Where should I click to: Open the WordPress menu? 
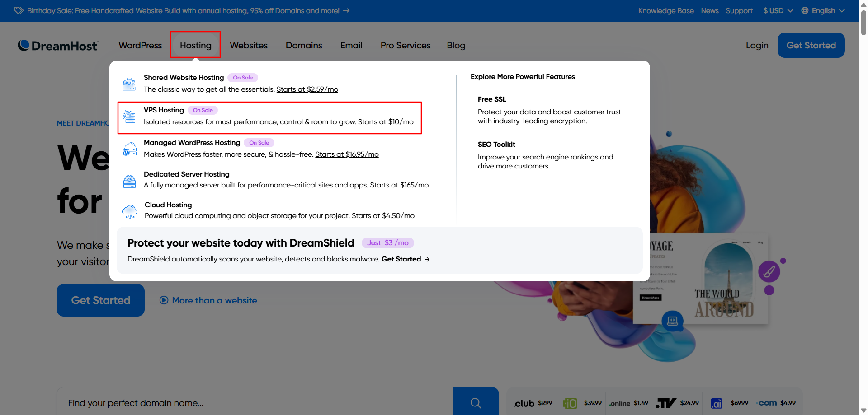click(140, 45)
